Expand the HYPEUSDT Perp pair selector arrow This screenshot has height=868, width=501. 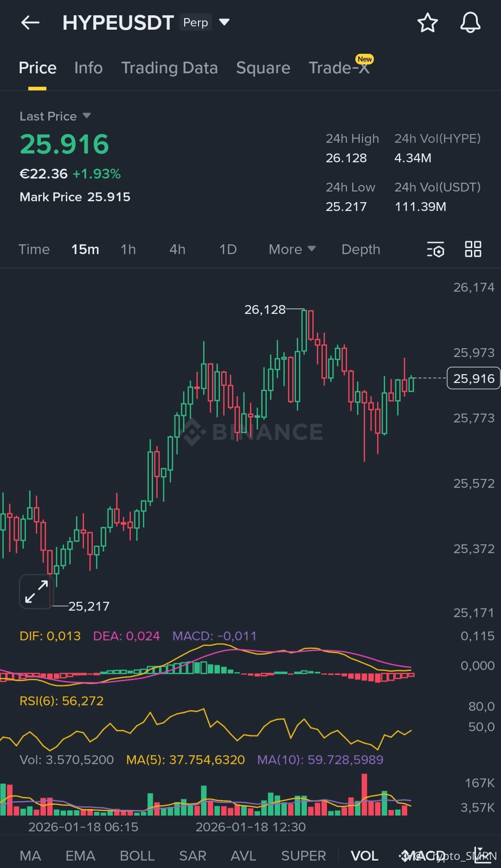tap(224, 22)
